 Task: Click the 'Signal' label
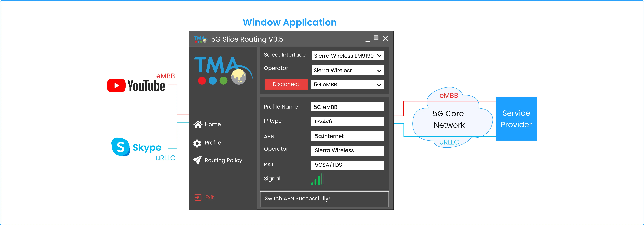272,179
